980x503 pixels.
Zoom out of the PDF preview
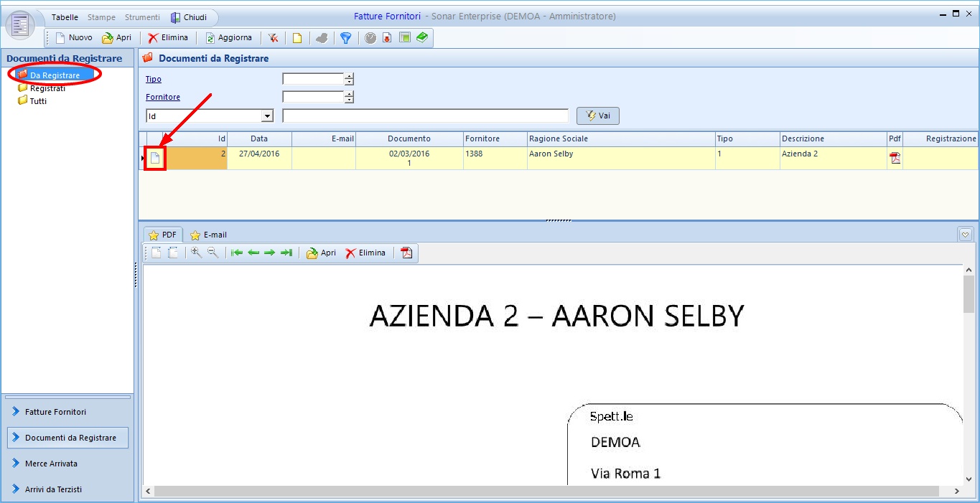tap(213, 253)
